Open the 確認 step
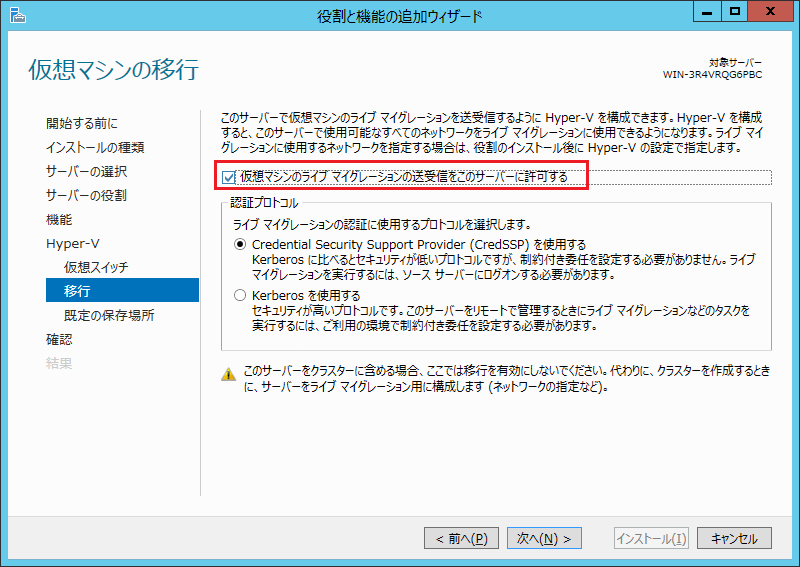This screenshot has width=800, height=567. click(59, 339)
